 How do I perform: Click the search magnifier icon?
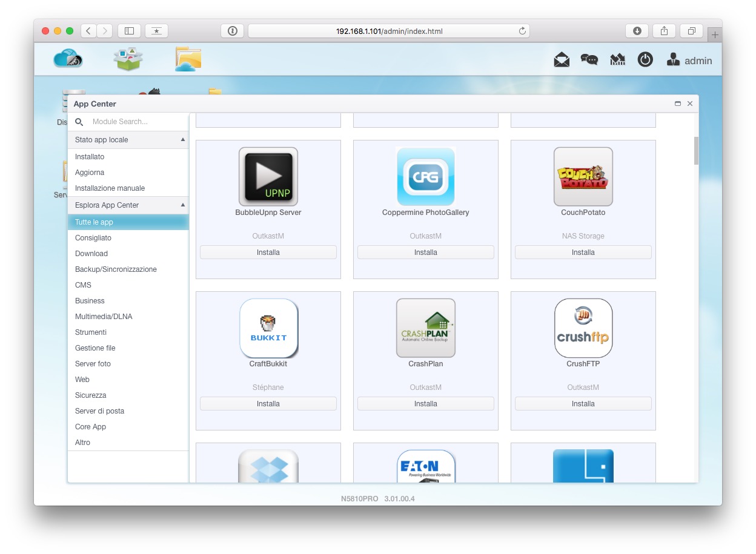coord(79,122)
